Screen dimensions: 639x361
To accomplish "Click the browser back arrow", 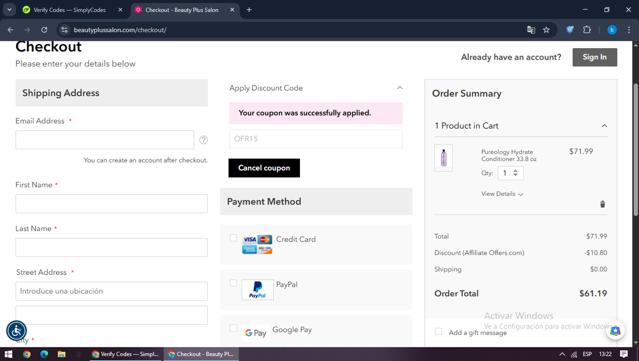I will [11, 30].
